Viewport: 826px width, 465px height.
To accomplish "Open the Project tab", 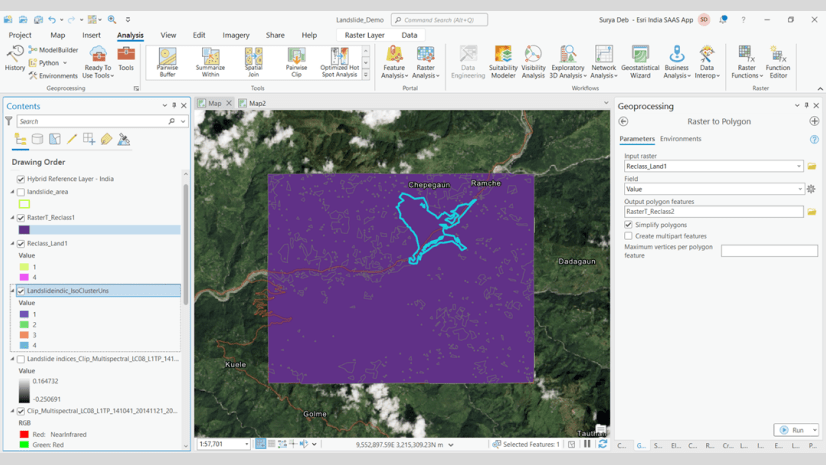I will [20, 35].
